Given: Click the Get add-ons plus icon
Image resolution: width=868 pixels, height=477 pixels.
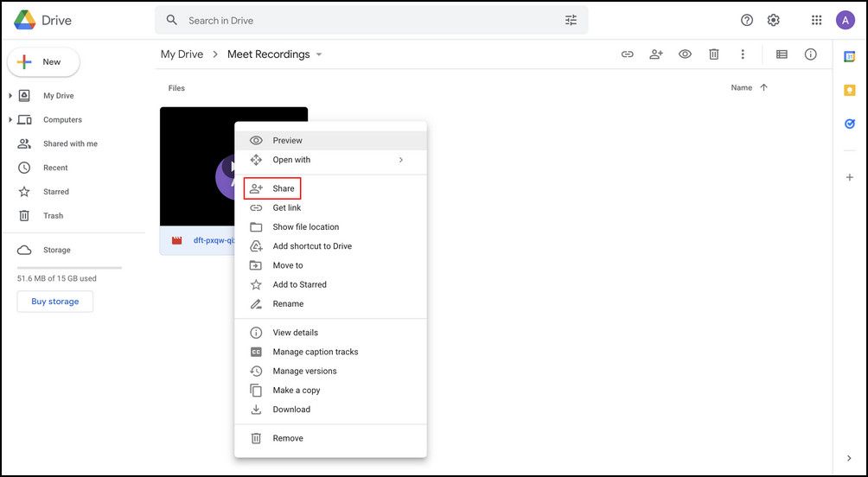Looking at the screenshot, I should pyautogui.click(x=850, y=178).
